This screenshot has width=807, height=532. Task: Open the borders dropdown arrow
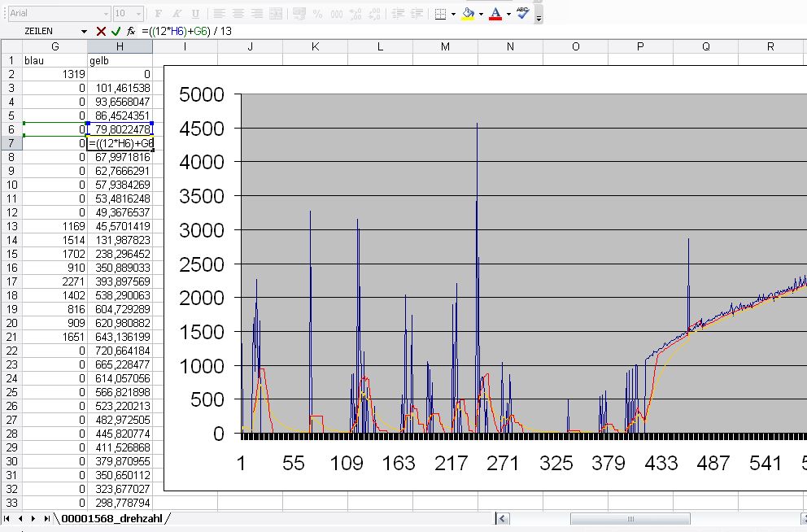click(453, 14)
